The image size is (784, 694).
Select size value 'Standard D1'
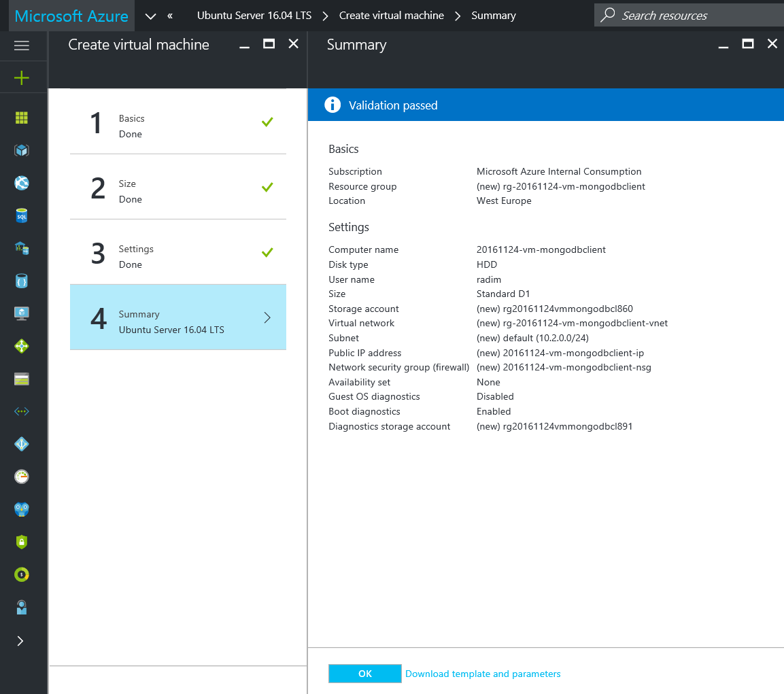(x=503, y=294)
